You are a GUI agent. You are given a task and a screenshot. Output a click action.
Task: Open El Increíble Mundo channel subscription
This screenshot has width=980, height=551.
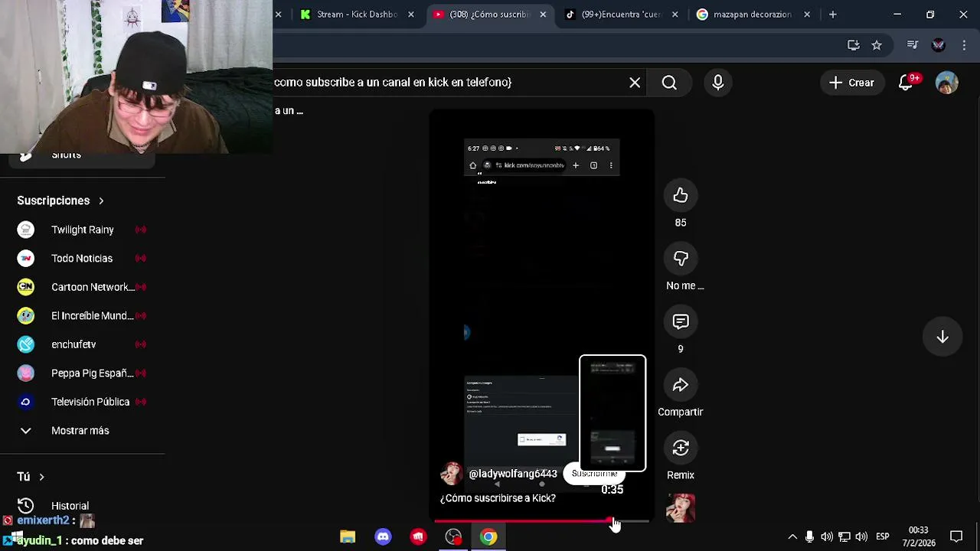(83, 316)
